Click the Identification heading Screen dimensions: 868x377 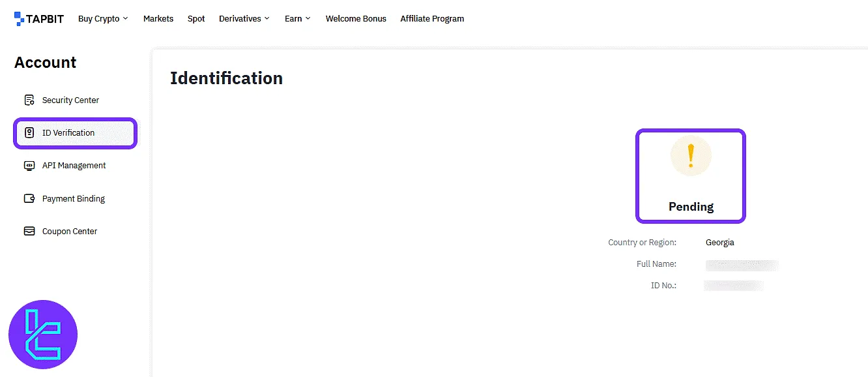(226, 78)
